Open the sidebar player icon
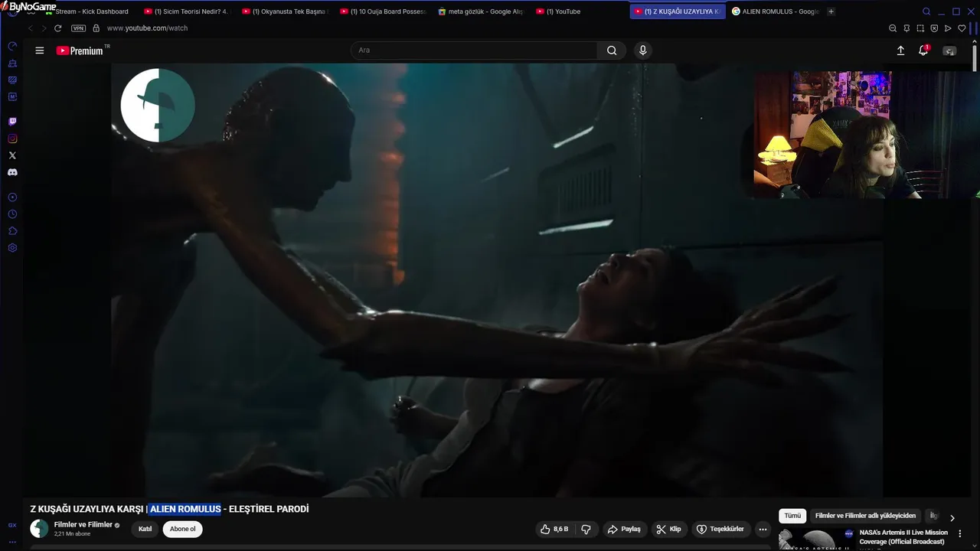 coord(12,197)
